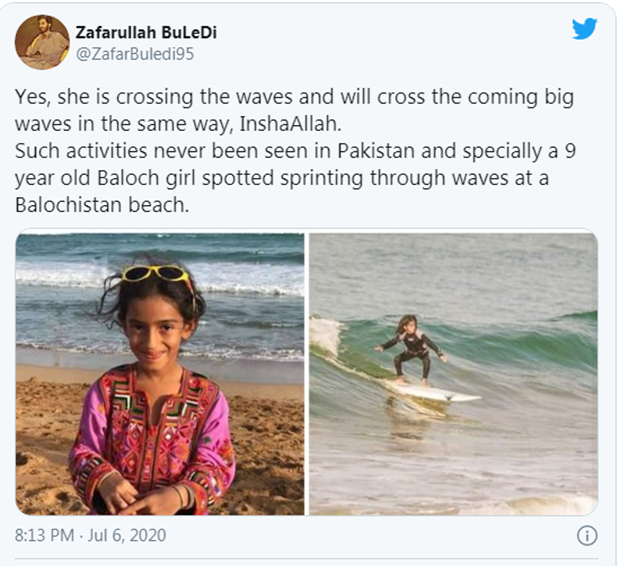Click the line beginning Such activities never
The height and width of the screenshot is (566, 620).
(295, 151)
